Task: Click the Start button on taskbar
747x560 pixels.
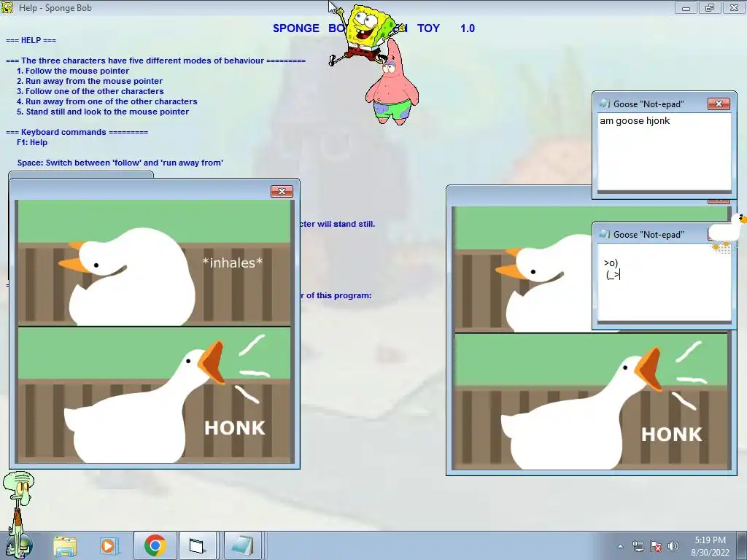Action: [19, 546]
